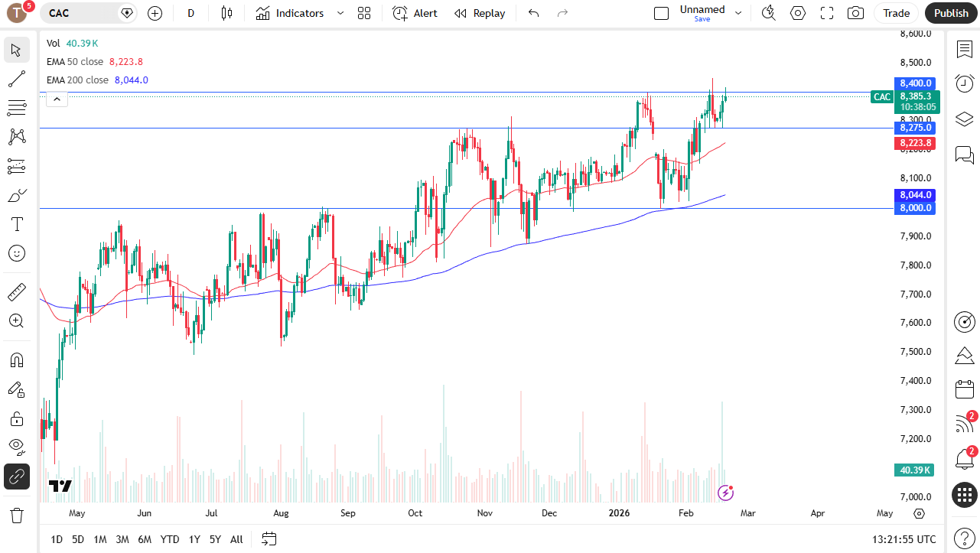
Task: Open the watchlist panel in right sidebar
Action: pos(964,49)
